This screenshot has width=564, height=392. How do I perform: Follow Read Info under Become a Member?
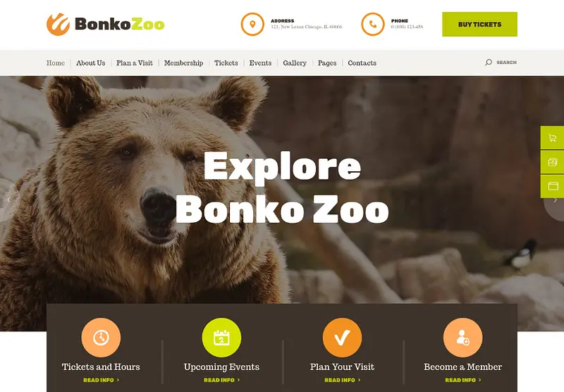coord(463,380)
